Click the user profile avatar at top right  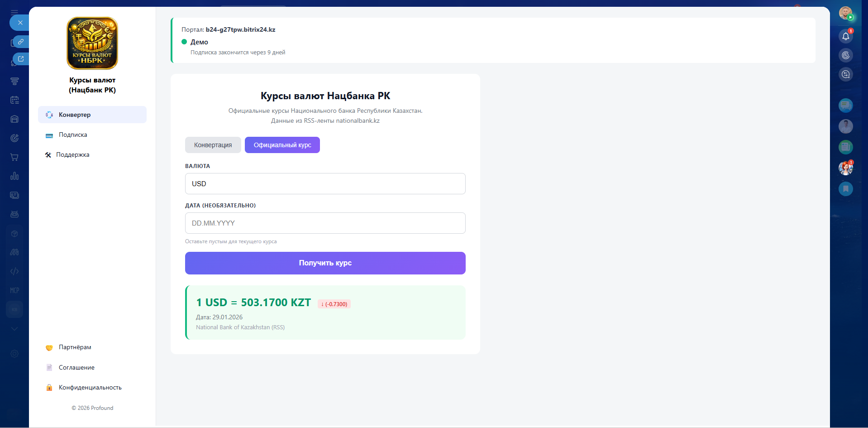[845, 13]
